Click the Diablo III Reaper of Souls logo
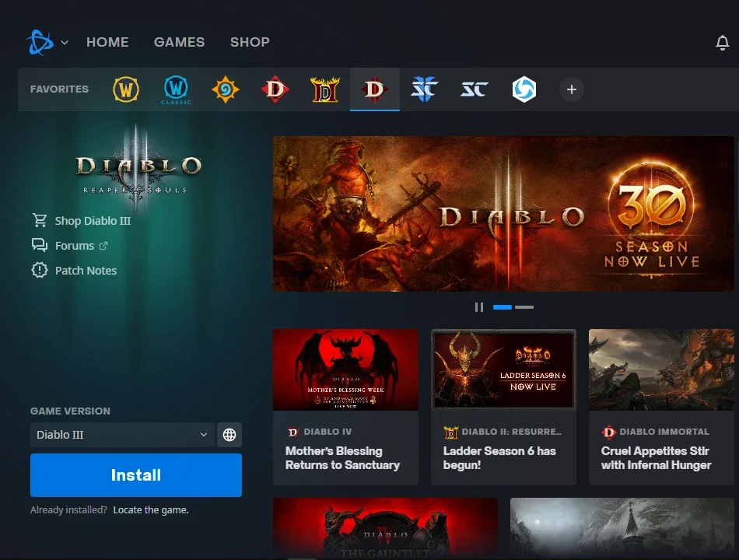Image resolution: width=739 pixels, height=560 pixels. pyautogui.click(x=137, y=167)
